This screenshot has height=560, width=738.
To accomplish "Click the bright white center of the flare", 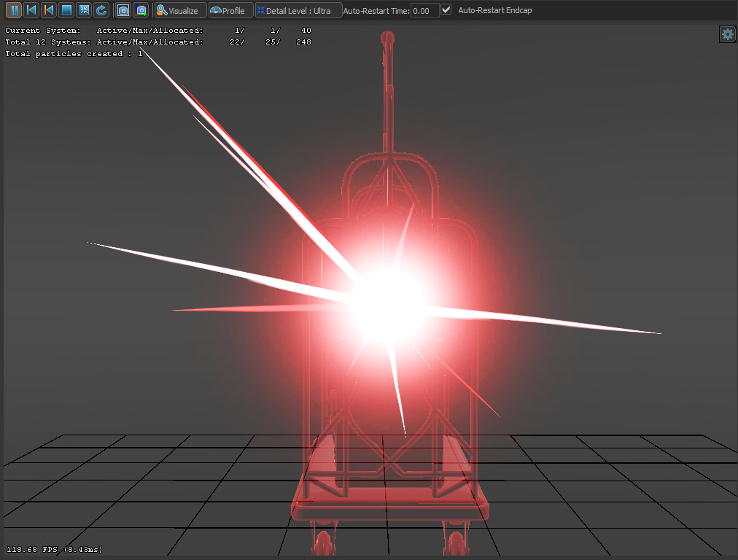I will 390,299.
